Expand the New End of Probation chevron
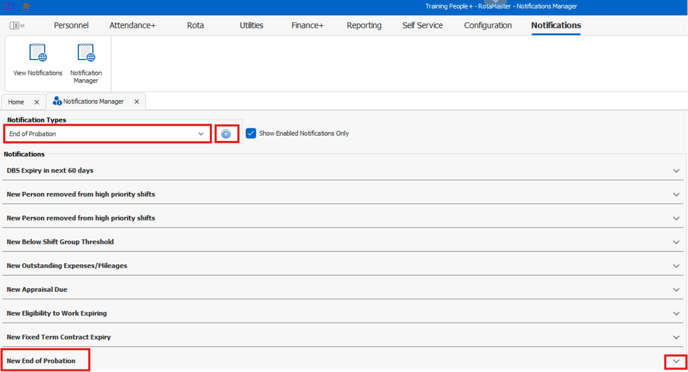 676,361
